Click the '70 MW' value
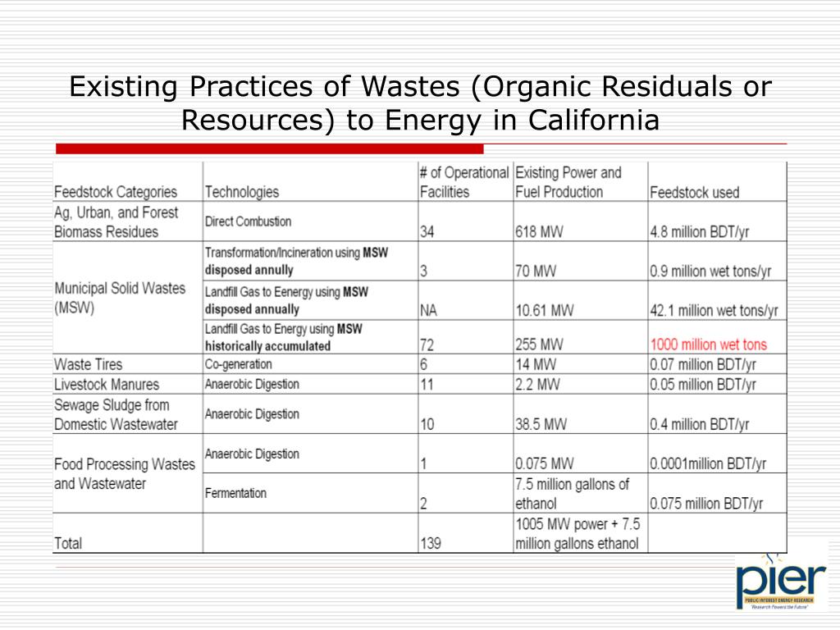840x630 pixels. [536, 271]
